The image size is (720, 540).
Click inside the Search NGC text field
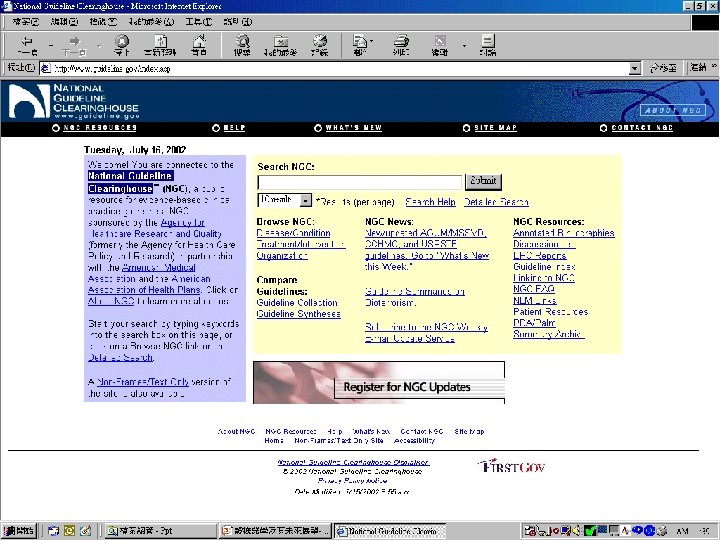point(360,182)
